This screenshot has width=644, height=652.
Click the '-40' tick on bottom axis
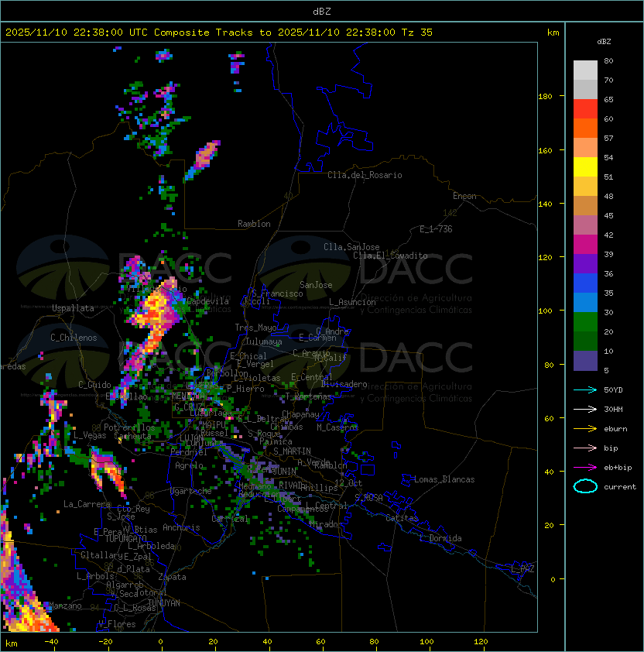[x=51, y=642]
